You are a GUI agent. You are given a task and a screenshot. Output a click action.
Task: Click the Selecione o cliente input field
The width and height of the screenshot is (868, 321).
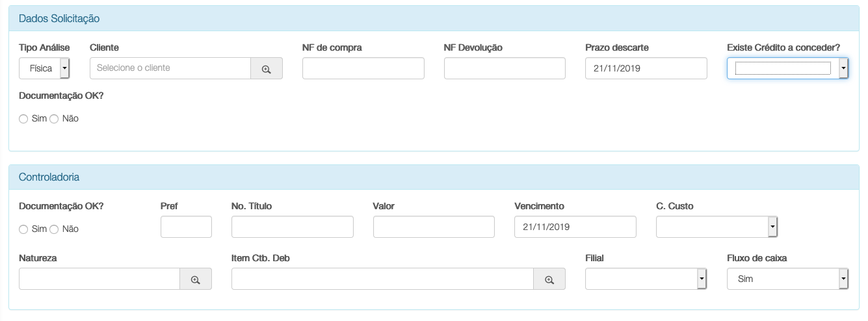170,68
